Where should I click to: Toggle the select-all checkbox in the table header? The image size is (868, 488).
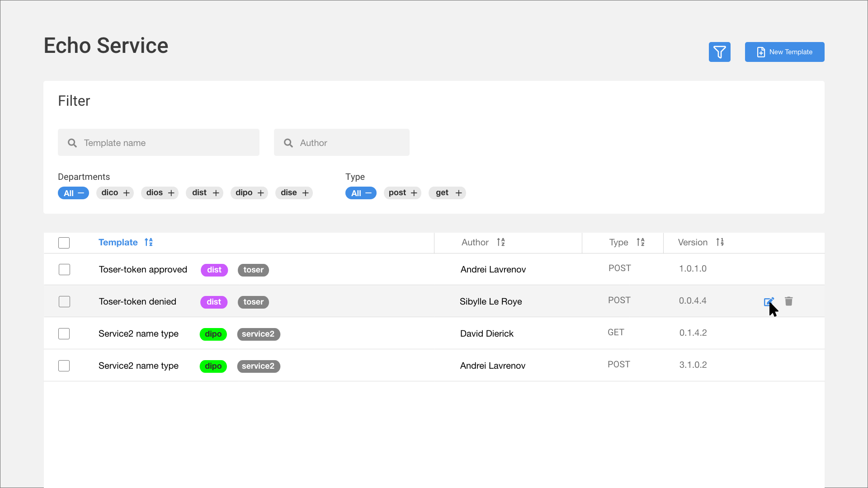point(64,243)
